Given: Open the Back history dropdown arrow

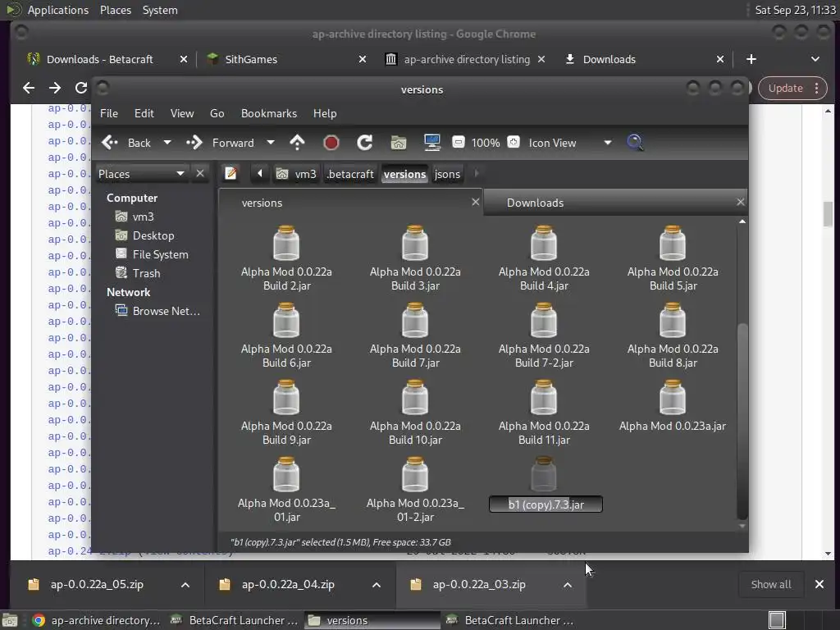Looking at the screenshot, I should coord(167,143).
